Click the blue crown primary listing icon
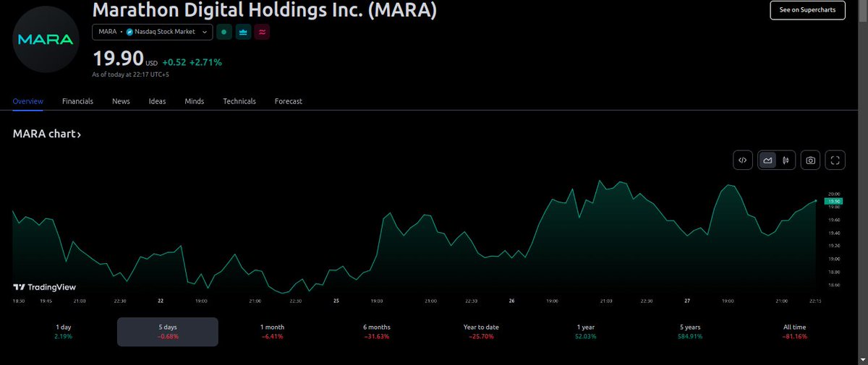 pyautogui.click(x=243, y=32)
